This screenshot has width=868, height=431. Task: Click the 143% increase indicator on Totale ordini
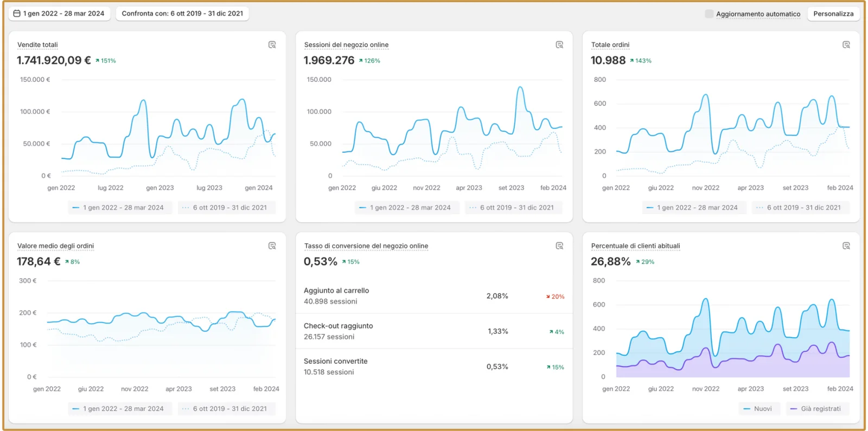click(x=641, y=61)
